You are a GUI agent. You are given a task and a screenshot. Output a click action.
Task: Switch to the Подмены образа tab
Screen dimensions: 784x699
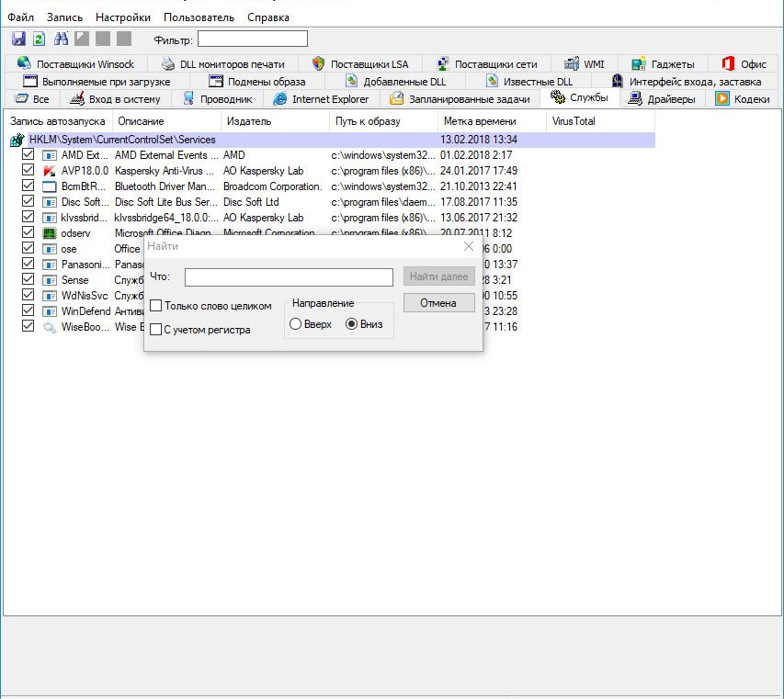(257, 82)
